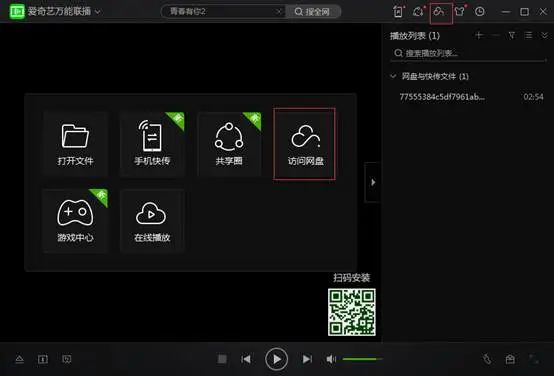Screen dimensions: 554x376
Task: Open the app title dropdown arrow
Action: pyautogui.click(x=98, y=12)
